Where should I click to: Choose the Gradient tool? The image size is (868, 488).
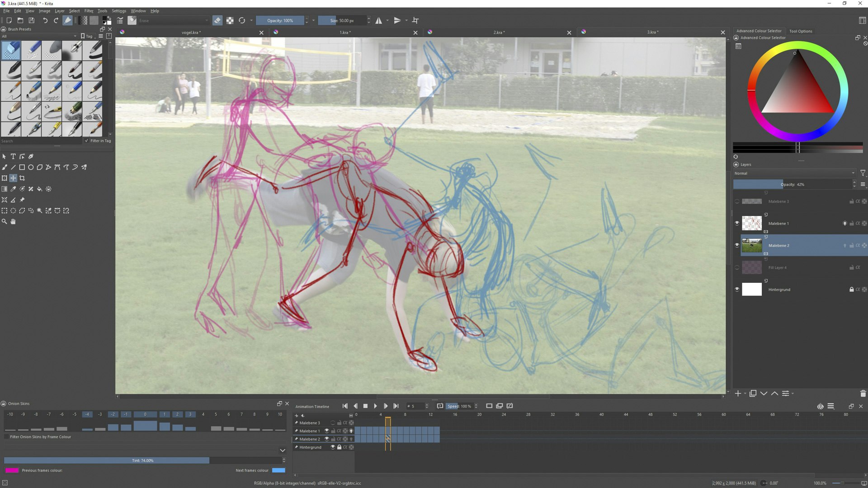(x=5, y=189)
